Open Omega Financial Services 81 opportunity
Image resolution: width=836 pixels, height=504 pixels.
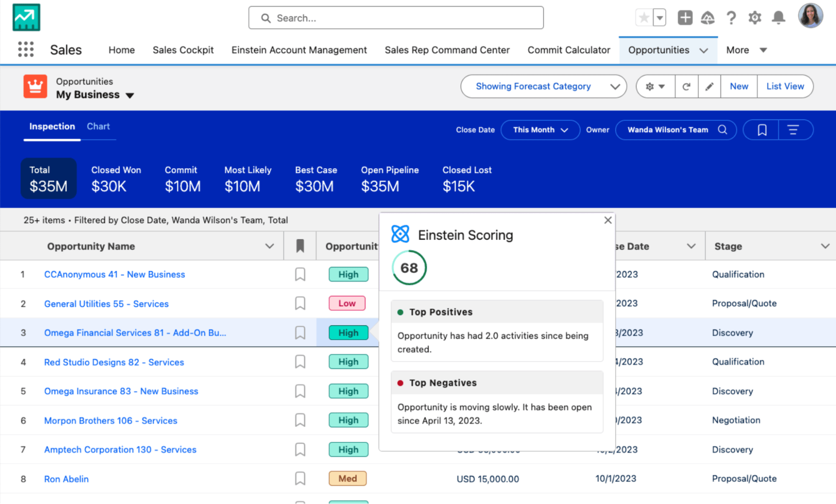click(135, 333)
